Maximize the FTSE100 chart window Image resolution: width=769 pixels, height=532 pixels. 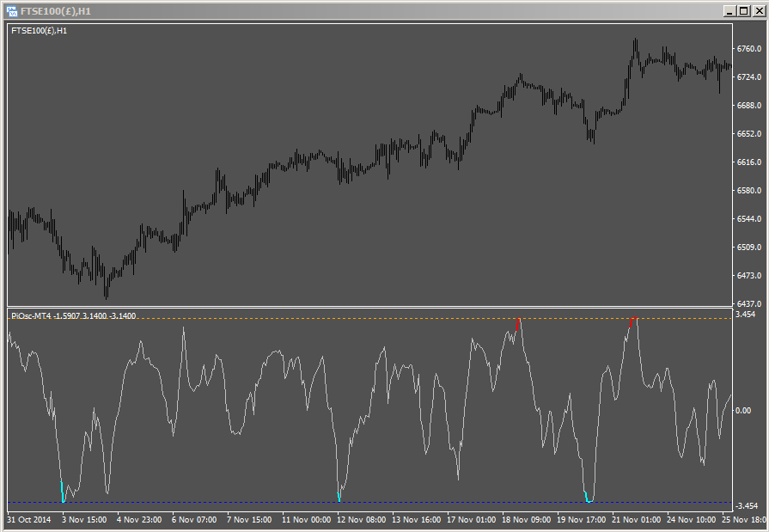pos(743,10)
